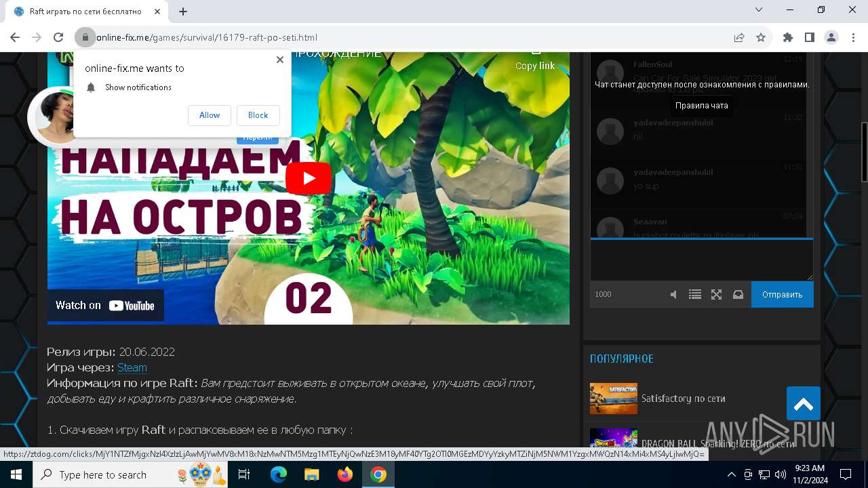Open DRAGON BALL Sparking ZERO link
This screenshot has height=488, width=868.
717,444
